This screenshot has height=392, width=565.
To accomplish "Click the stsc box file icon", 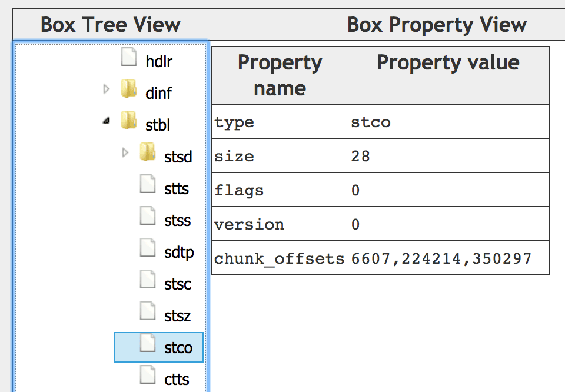I will point(148,279).
